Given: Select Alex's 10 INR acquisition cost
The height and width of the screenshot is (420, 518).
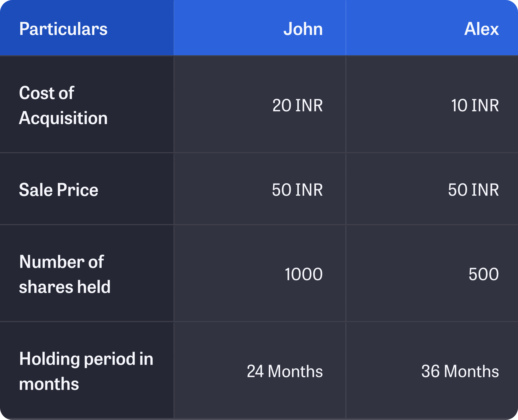Looking at the screenshot, I should [x=475, y=106].
